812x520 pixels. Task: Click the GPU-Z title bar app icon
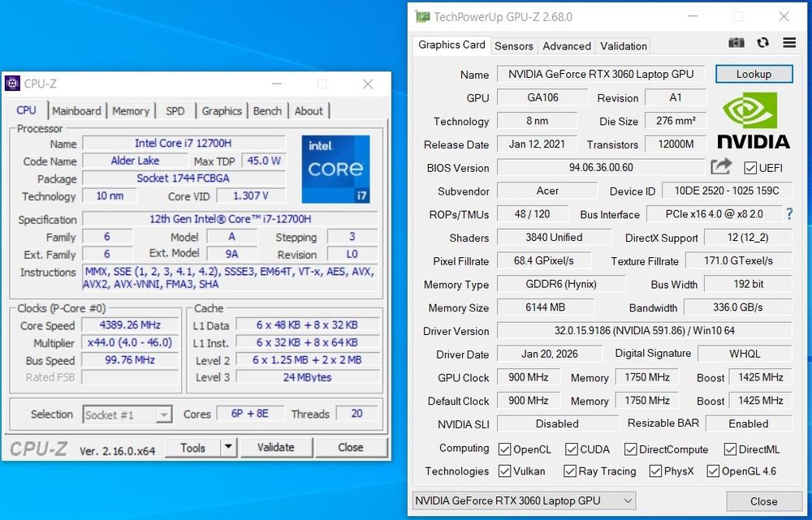pyautogui.click(x=422, y=16)
